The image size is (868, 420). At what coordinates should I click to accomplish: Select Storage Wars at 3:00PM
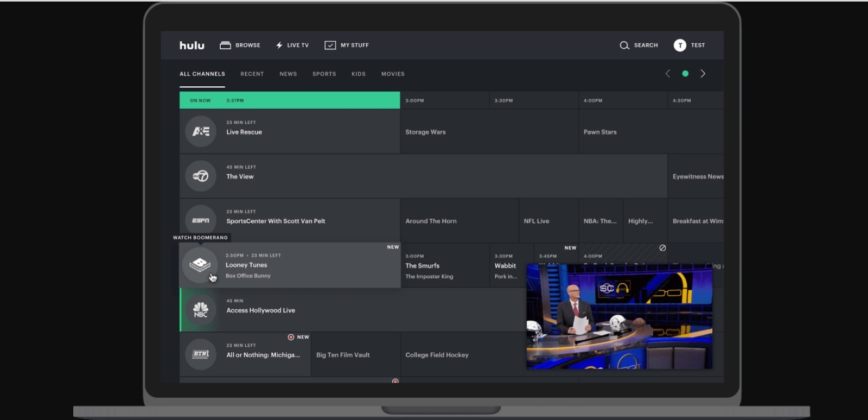(489, 131)
